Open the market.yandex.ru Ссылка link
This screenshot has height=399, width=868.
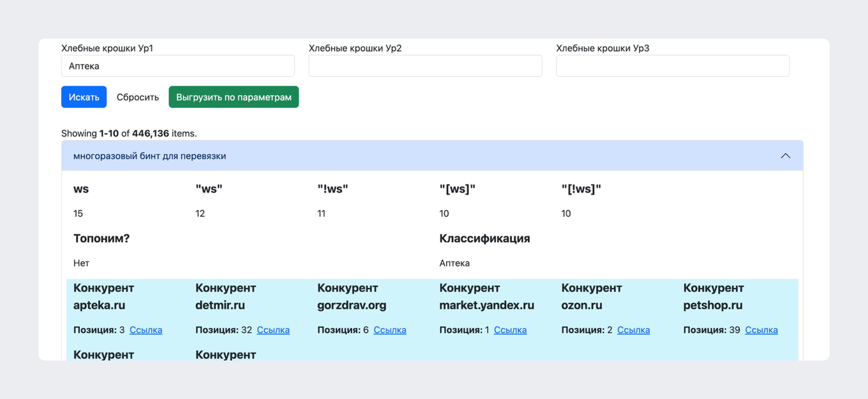[510, 330]
